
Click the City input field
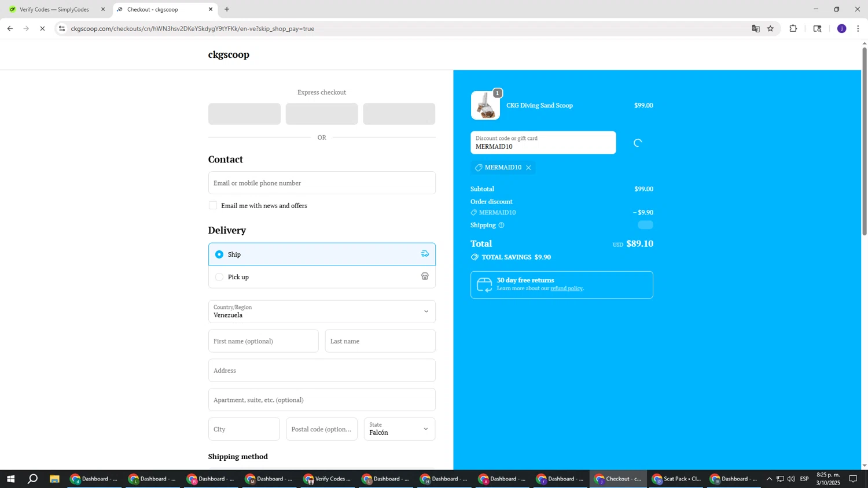click(244, 429)
